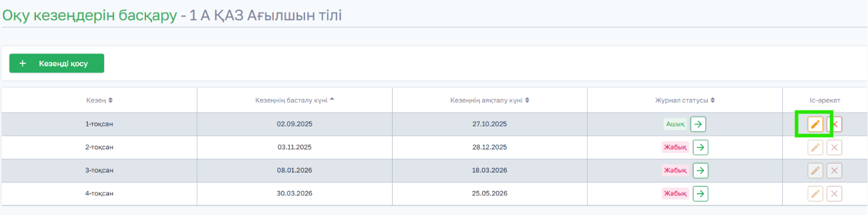Click pencil edit icon for 4-тоқсан

[815, 193]
